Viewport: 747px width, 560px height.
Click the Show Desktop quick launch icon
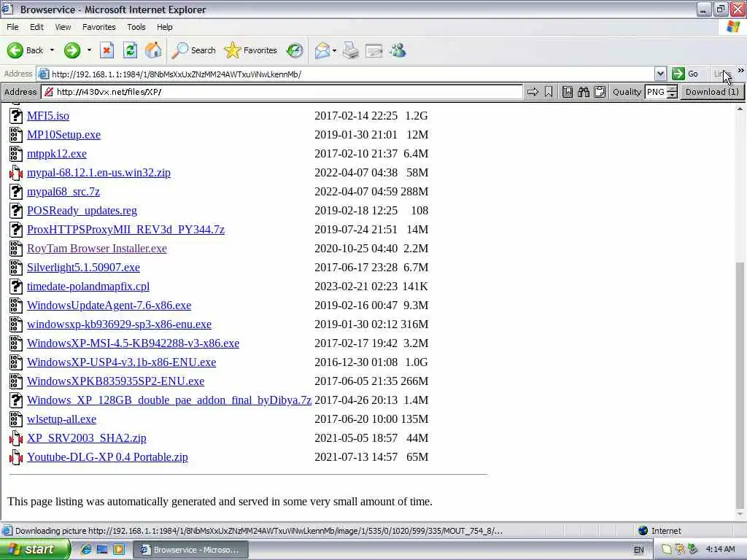(x=102, y=550)
